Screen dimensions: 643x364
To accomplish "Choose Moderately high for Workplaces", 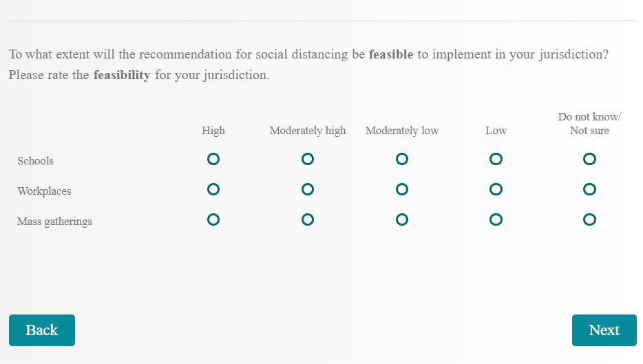I will (x=308, y=189).
